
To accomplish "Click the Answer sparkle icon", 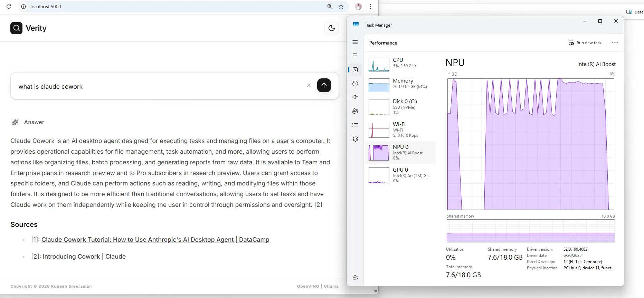I will pos(15,122).
